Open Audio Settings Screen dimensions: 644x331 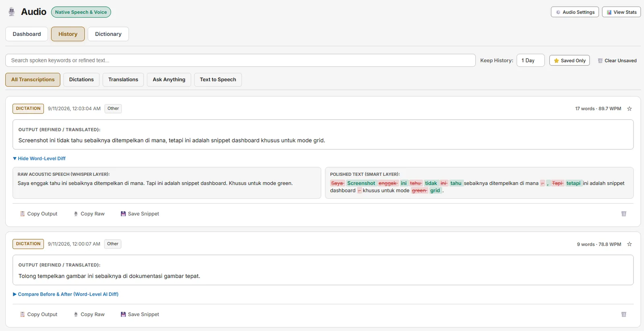click(x=575, y=12)
